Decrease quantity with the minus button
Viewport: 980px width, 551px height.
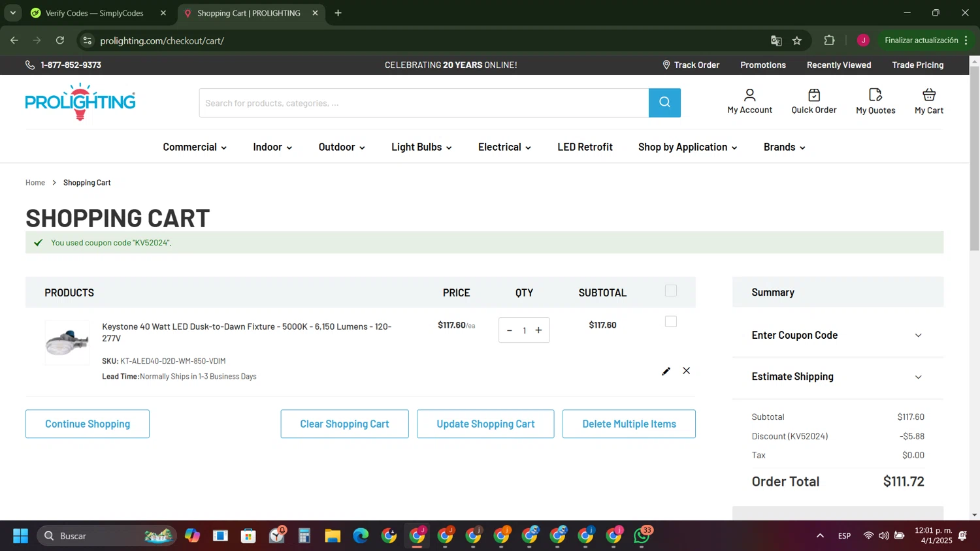tap(510, 330)
